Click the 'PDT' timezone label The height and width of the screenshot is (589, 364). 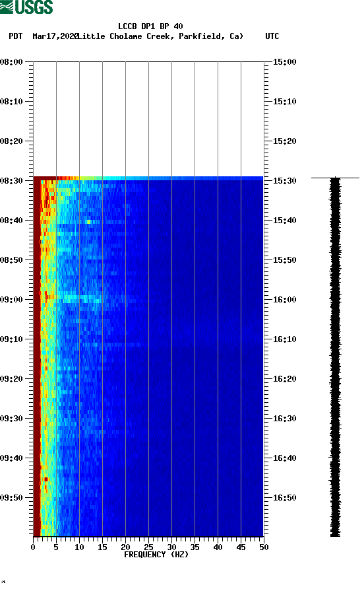(15, 36)
